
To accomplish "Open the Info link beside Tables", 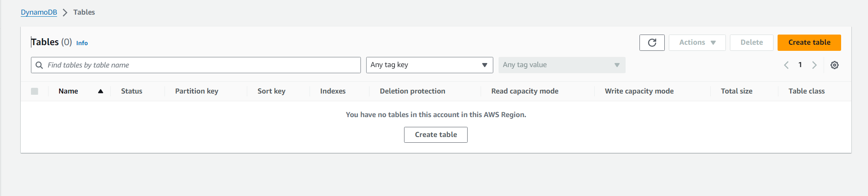I will click(82, 43).
